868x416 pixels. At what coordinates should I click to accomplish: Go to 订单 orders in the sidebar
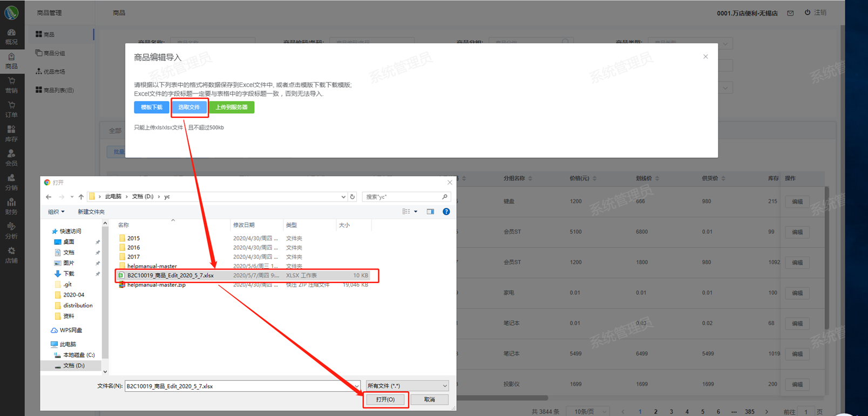tap(11, 110)
